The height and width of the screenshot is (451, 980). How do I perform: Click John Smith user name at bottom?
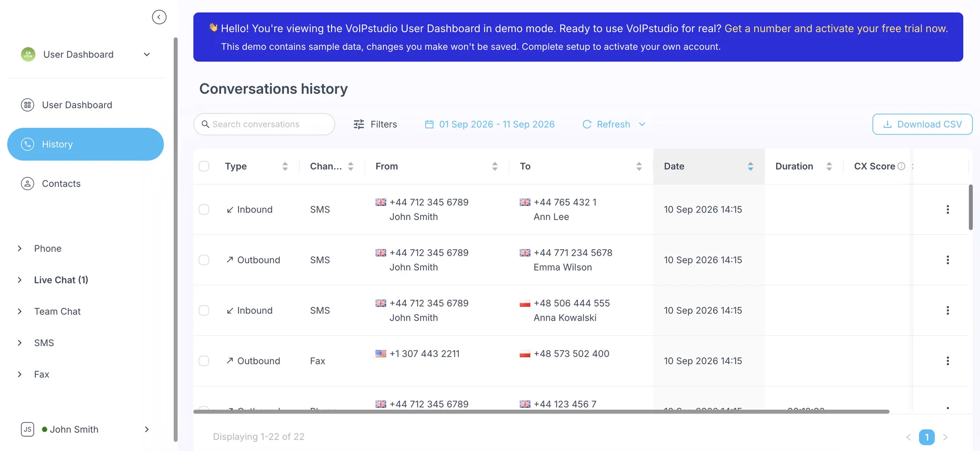click(x=74, y=429)
